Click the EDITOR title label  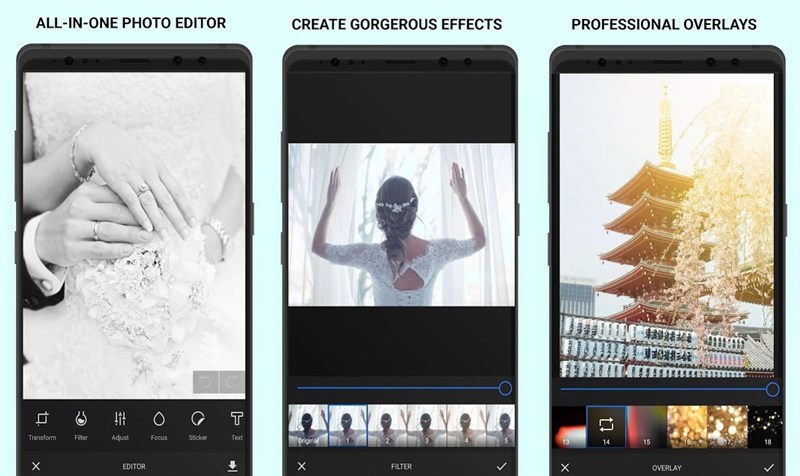click(x=134, y=466)
